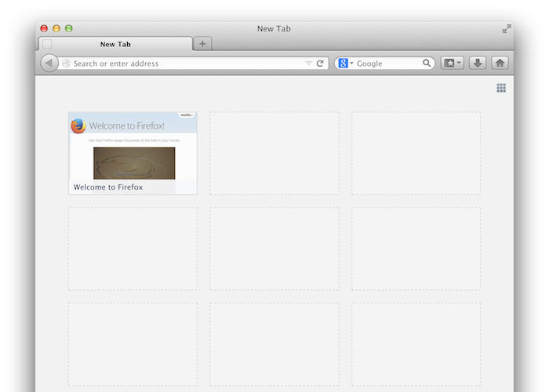This screenshot has width=549, height=392.
Task: Click the globe icon in address bar
Action: [x=67, y=64]
